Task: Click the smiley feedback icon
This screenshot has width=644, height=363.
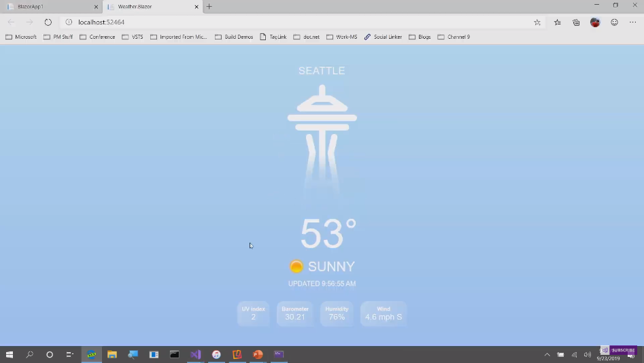Action: [x=614, y=22]
